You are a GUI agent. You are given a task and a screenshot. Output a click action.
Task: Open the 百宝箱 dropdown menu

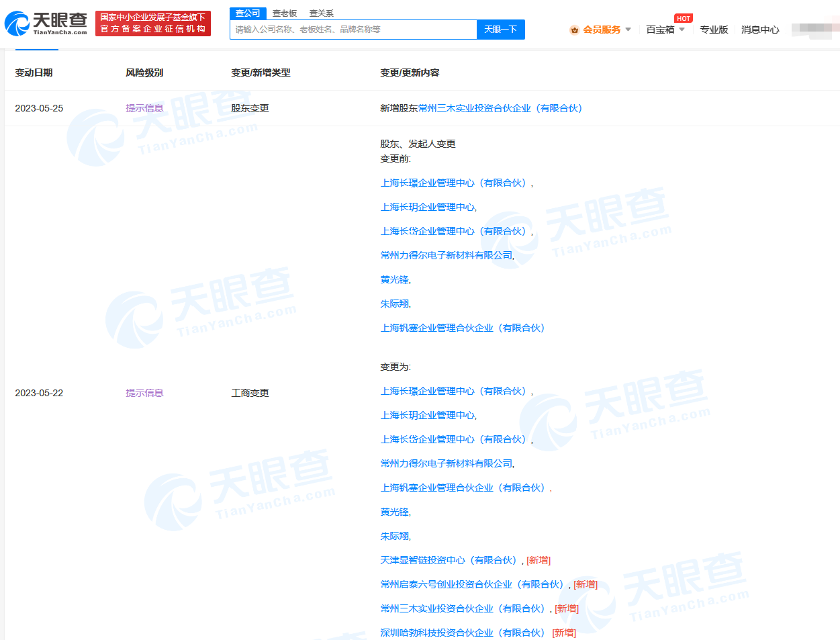click(x=665, y=30)
